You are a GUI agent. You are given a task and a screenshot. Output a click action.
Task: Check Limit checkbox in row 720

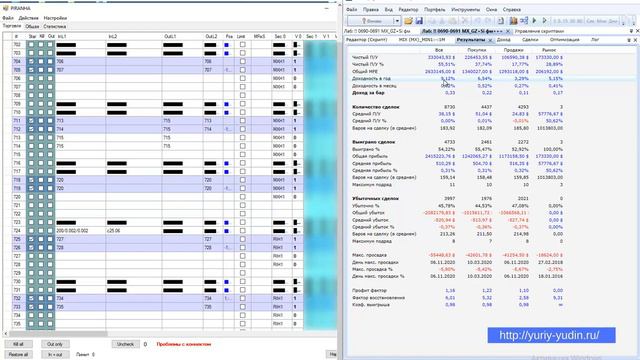click(242, 197)
